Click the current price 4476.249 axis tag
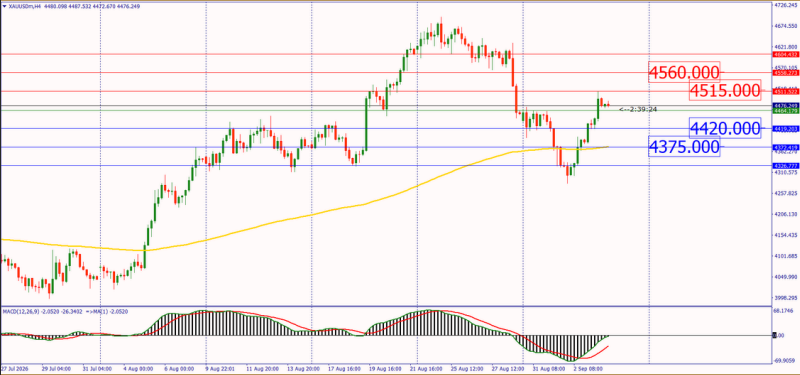The image size is (800, 375). click(786, 106)
